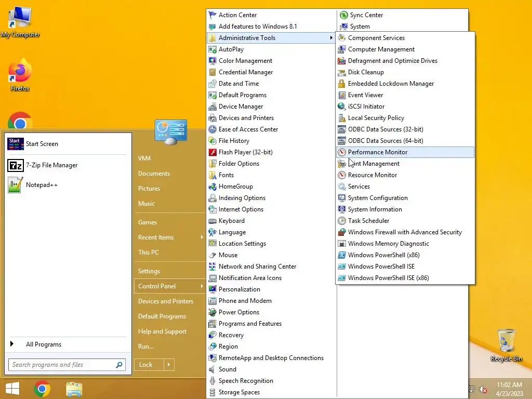Click the user account picture thumbnail

[171, 132]
